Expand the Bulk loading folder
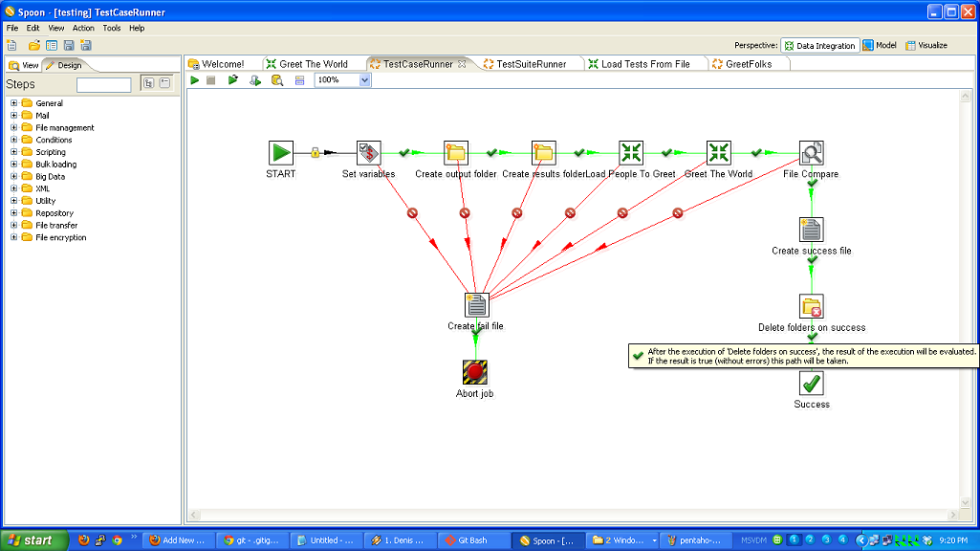 click(x=13, y=164)
